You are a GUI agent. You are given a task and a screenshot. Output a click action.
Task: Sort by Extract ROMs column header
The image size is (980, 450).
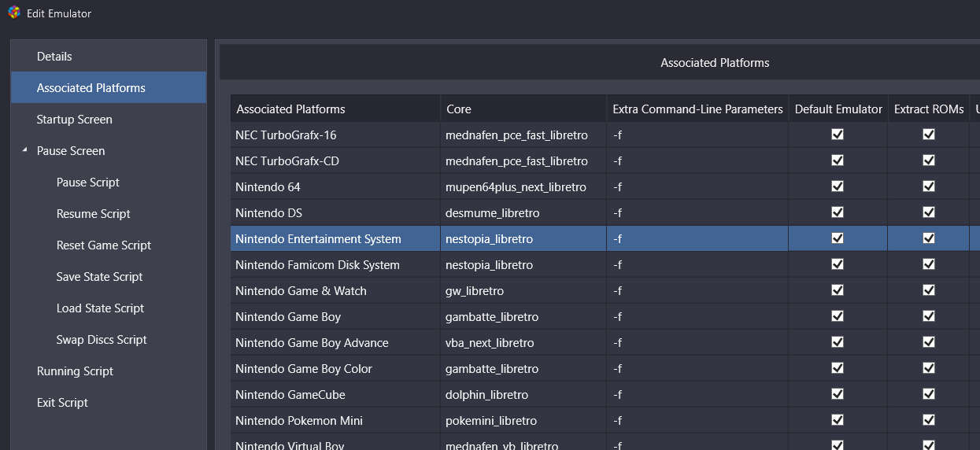[929, 109]
